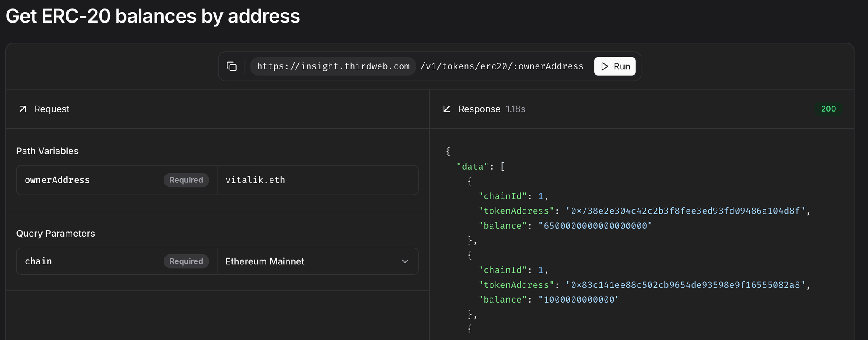The height and width of the screenshot is (340, 868).
Task: Click the balance value 1000000000000
Action: click(x=579, y=300)
